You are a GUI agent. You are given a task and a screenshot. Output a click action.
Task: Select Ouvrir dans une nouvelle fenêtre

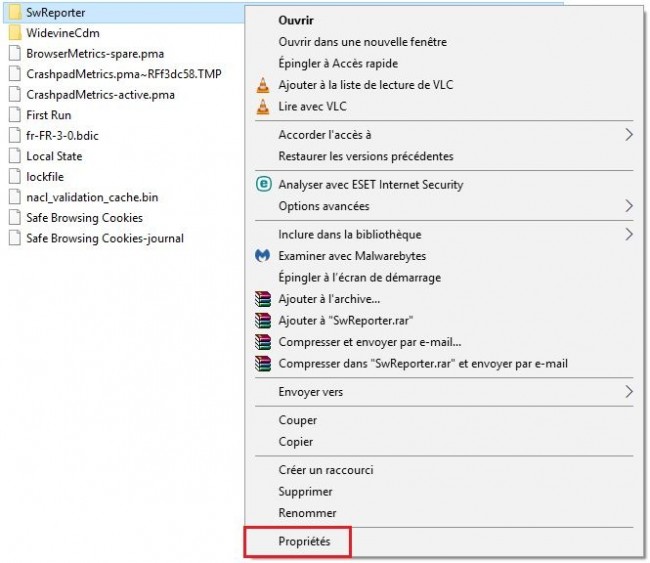tap(363, 42)
